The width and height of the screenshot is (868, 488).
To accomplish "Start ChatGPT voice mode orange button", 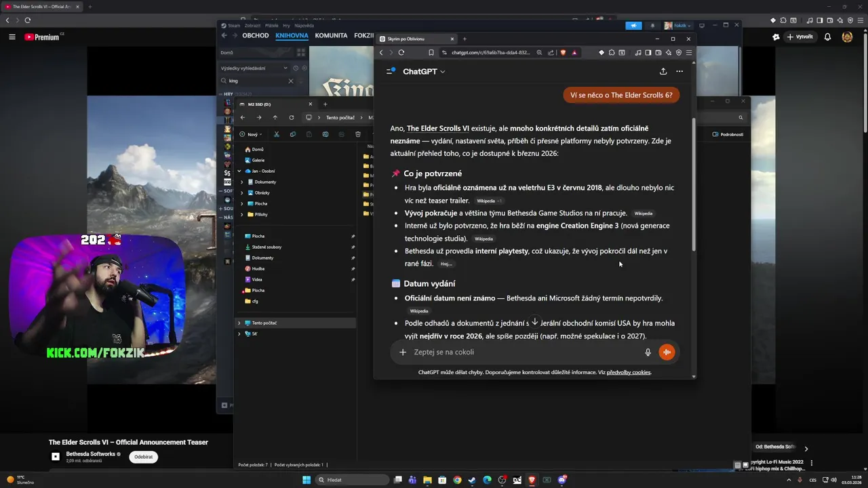I will point(667,352).
